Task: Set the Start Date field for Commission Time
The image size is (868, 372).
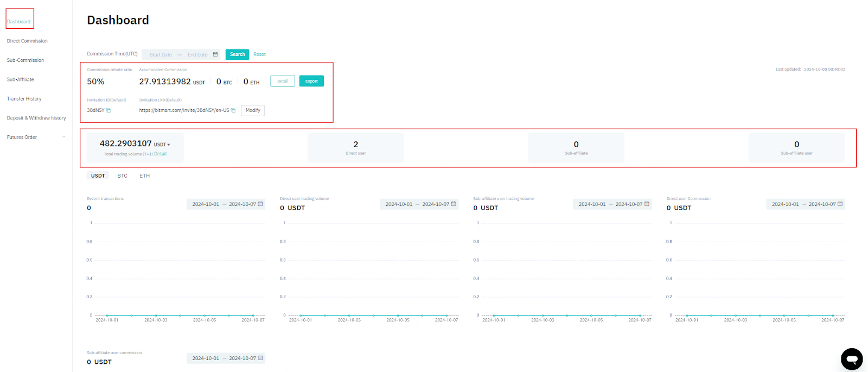Action: point(161,55)
